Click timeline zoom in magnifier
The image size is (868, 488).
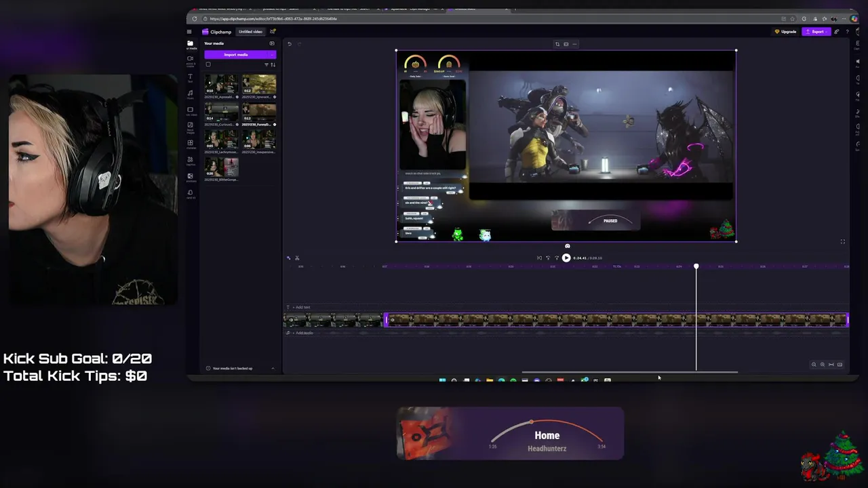pyautogui.click(x=823, y=365)
